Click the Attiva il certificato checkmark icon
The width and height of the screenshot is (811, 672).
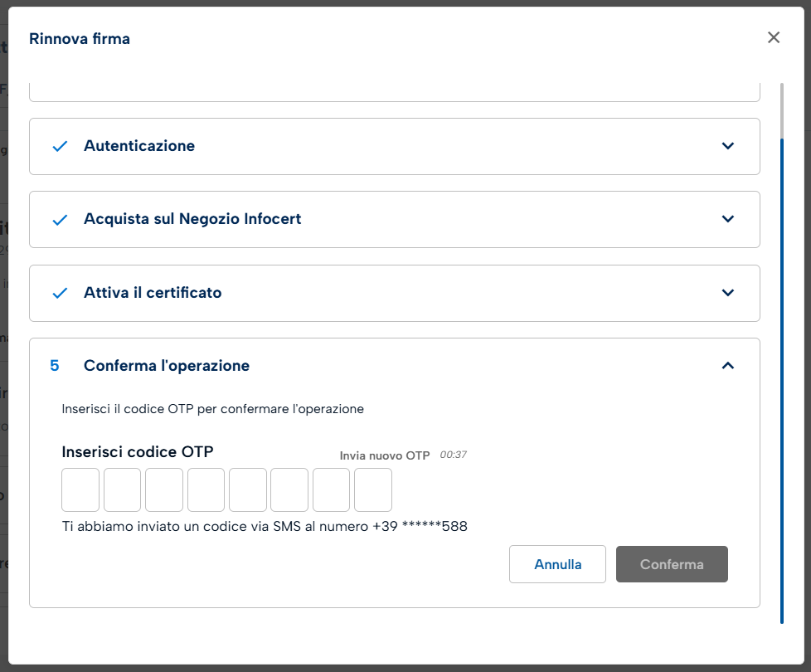tap(60, 293)
